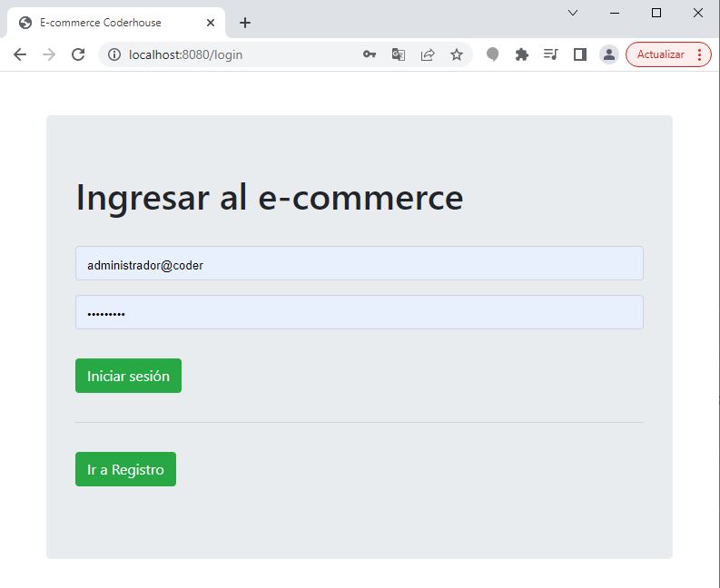Open saved passwords key icon
This screenshot has width=720, height=588.
point(370,54)
